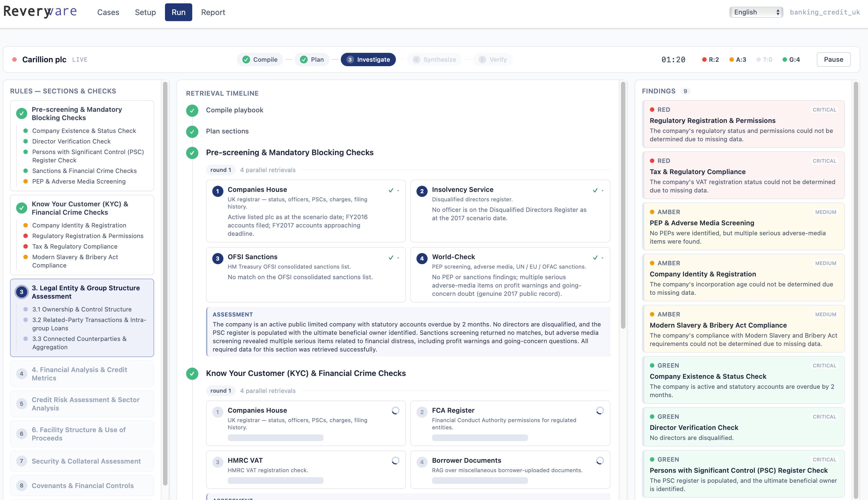The image size is (868, 500).
Task: Select the Compile pipeline step
Action: point(260,60)
